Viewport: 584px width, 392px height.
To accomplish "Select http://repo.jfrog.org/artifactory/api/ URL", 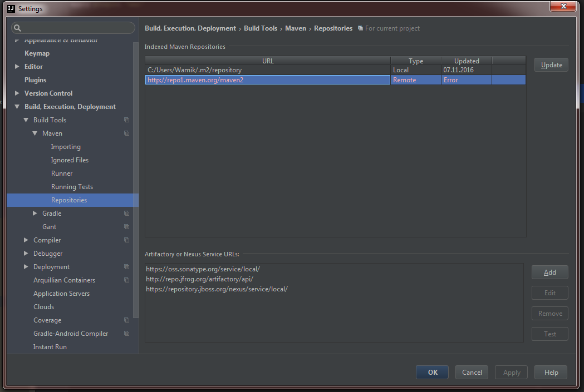I will [x=200, y=279].
